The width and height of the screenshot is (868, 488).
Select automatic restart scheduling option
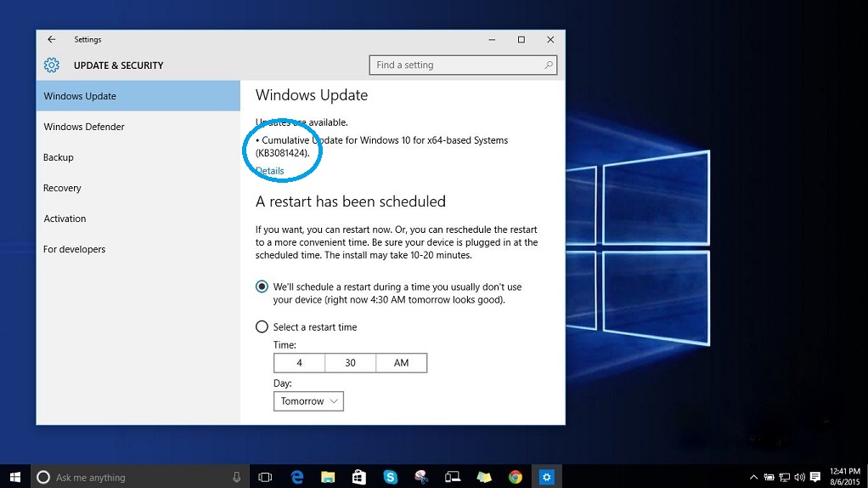point(262,287)
